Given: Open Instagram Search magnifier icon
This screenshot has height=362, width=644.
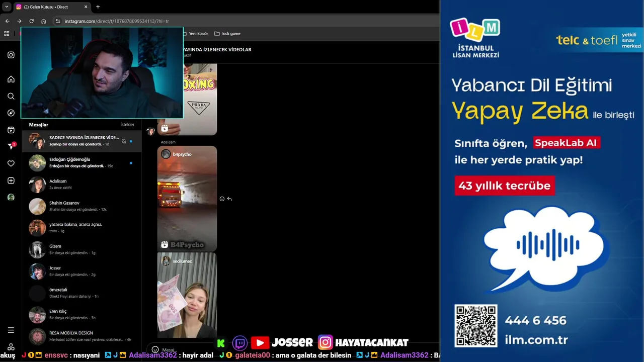Looking at the screenshot, I should [x=11, y=96].
